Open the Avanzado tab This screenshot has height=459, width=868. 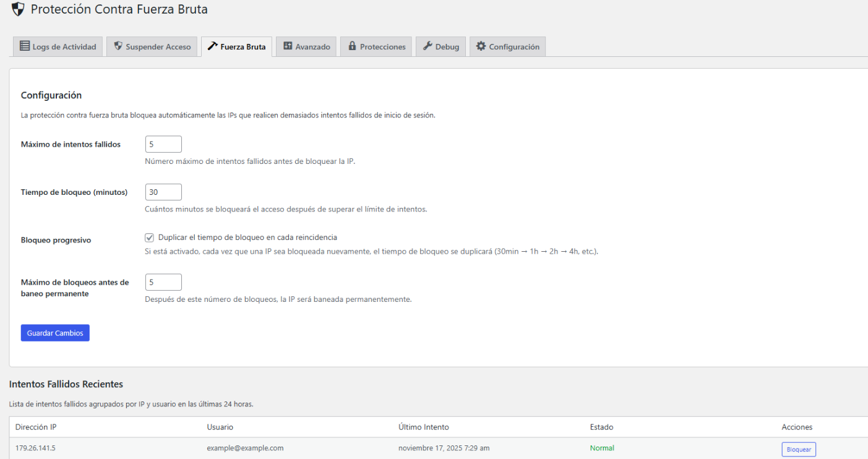click(x=306, y=47)
